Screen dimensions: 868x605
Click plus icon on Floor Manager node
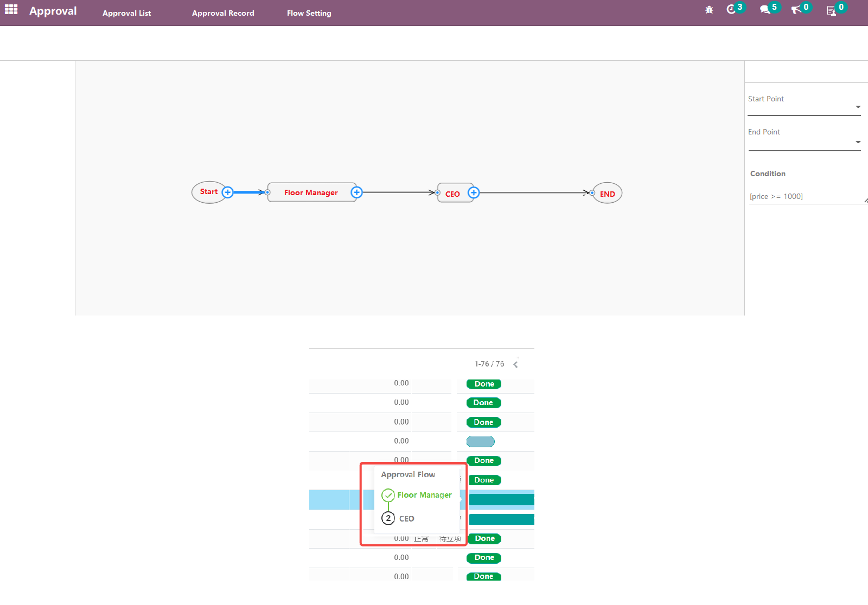tap(356, 192)
